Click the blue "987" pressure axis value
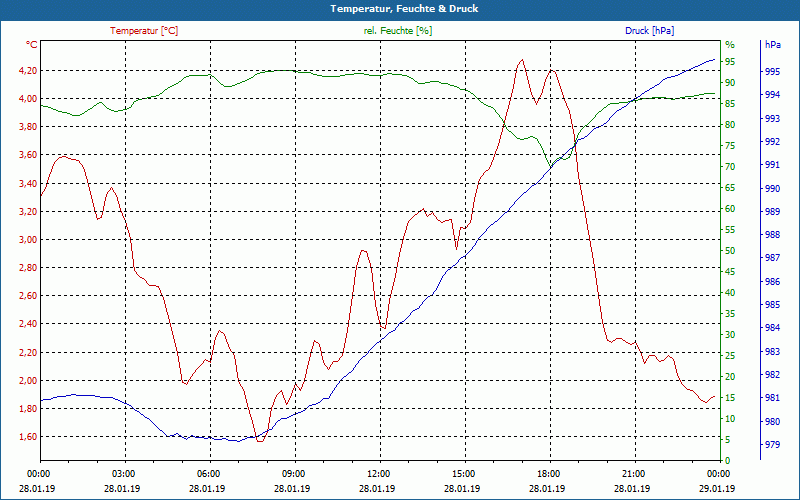Viewport: 800px width, 500px height. coord(772,258)
